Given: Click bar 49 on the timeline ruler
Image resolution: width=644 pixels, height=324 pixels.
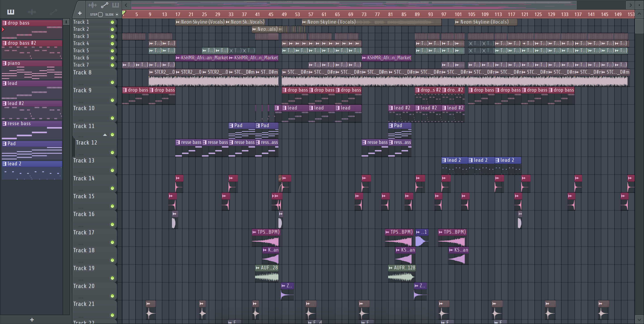Looking at the screenshot, I should click(284, 14).
